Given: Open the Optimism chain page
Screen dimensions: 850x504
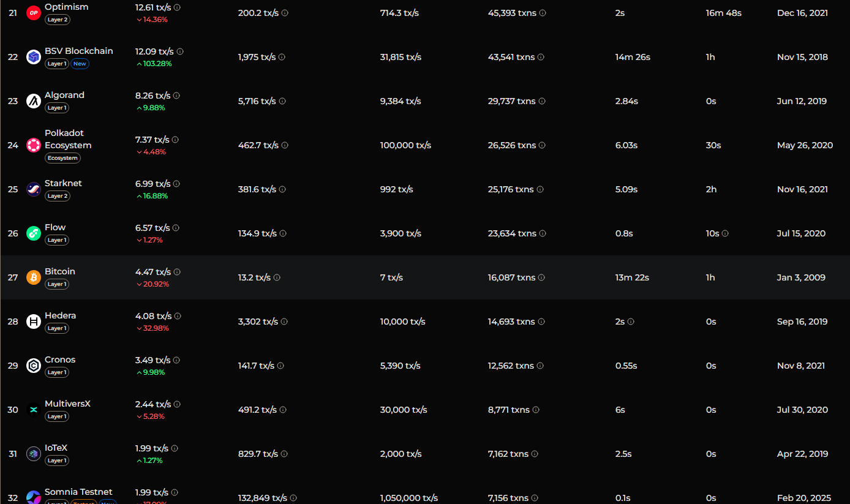Looking at the screenshot, I should pyautogui.click(x=67, y=7).
